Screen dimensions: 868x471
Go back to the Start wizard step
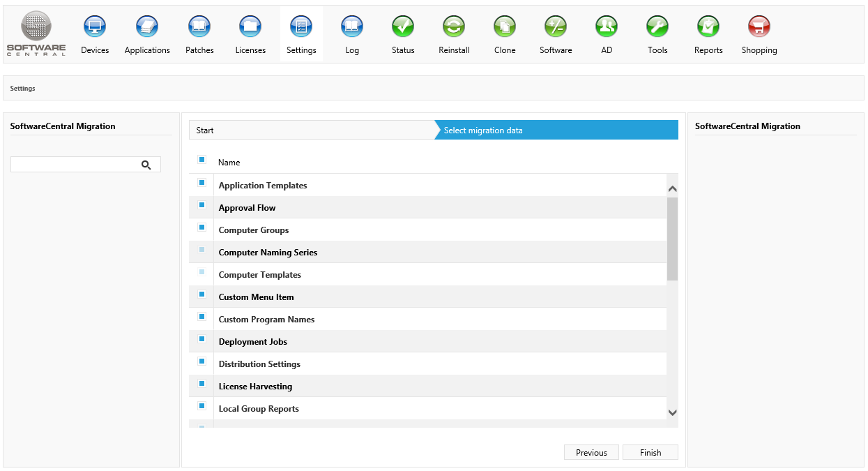coord(310,130)
